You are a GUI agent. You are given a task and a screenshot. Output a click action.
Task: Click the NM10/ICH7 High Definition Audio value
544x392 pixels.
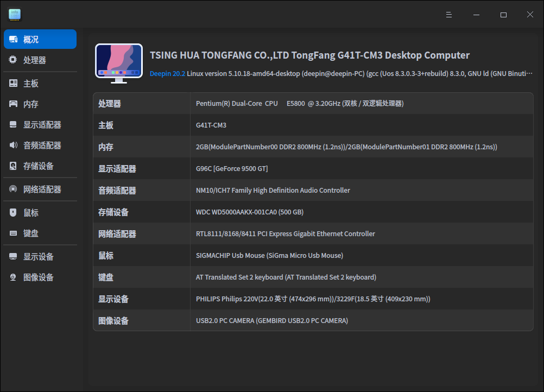point(273,191)
